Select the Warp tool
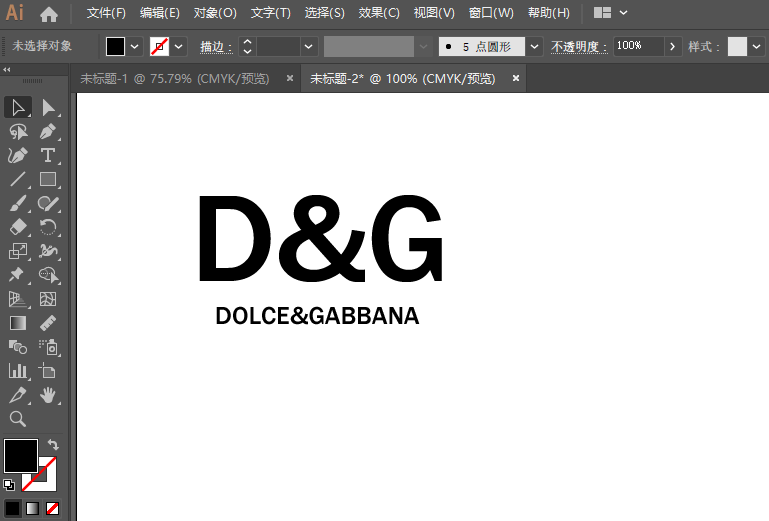The width and height of the screenshot is (769, 521). click(x=48, y=251)
